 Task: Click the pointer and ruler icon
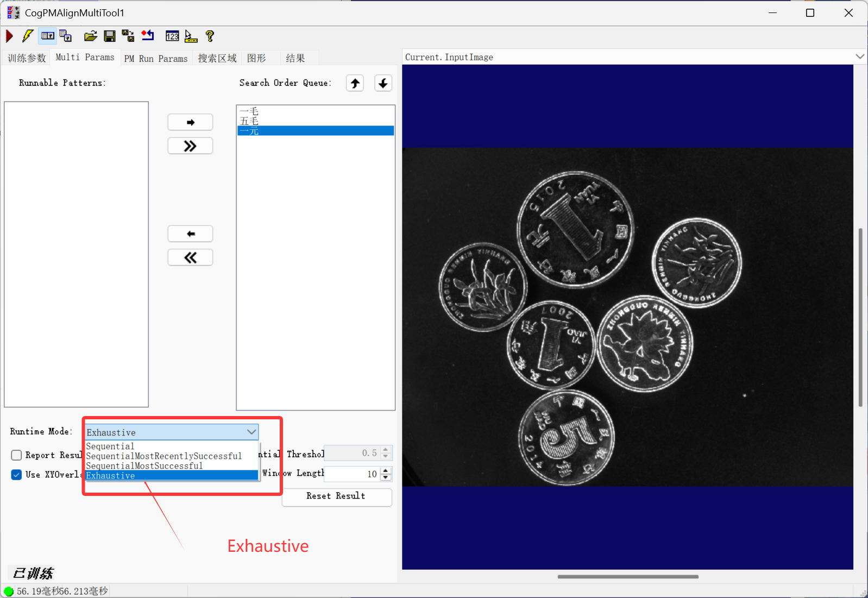[x=191, y=36]
